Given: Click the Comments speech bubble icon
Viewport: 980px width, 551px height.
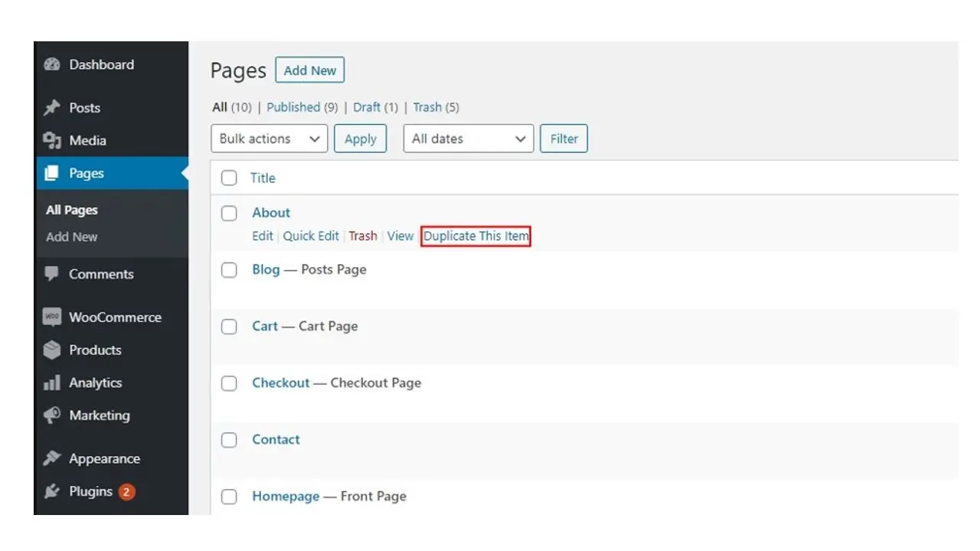Looking at the screenshot, I should [x=52, y=274].
